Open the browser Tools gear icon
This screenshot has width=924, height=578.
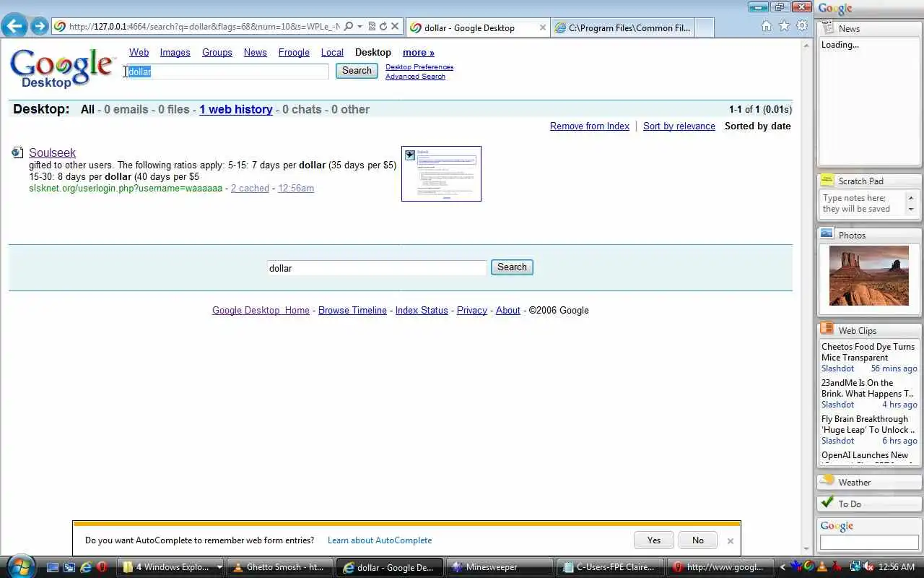click(802, 26)
